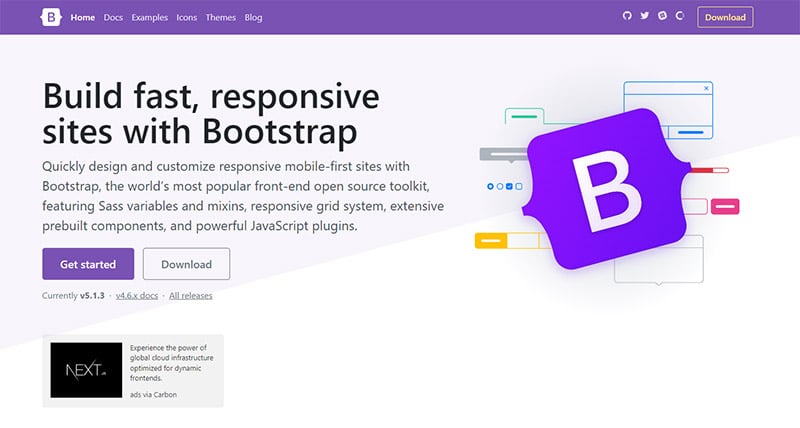
Task: Open the Docs nav item
Action: [113, 17]
